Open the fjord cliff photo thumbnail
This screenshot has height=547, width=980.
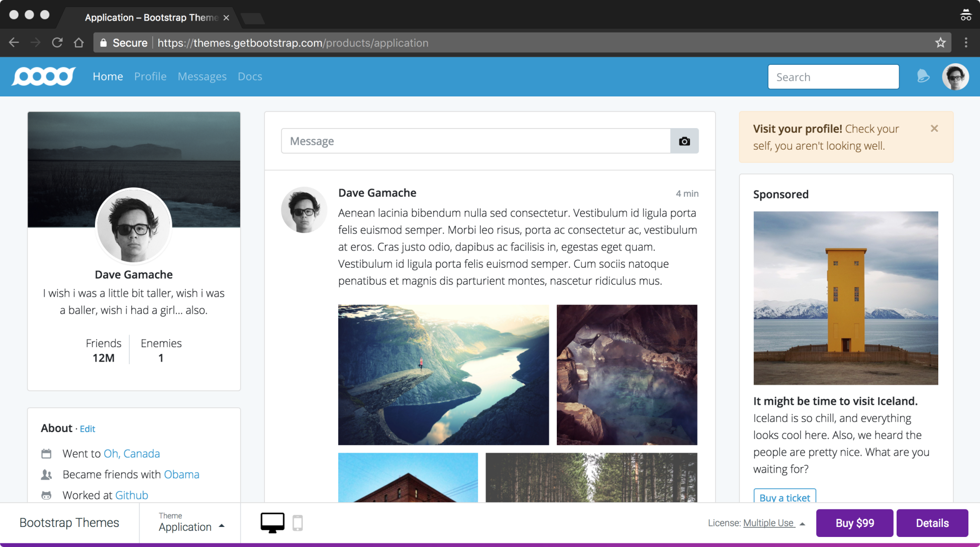pyautogui.click(x=443, y=374)
